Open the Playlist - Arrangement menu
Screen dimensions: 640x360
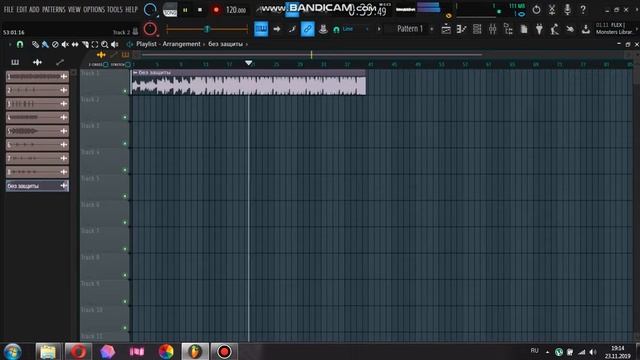pyautogui.click(x=168, y=44)
